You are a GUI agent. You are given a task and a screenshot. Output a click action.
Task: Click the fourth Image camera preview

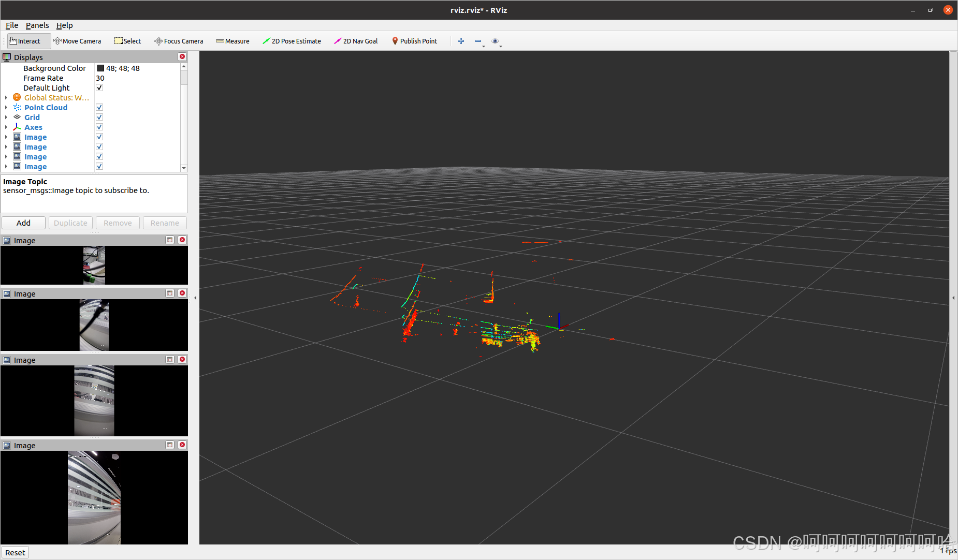(94, 497)
